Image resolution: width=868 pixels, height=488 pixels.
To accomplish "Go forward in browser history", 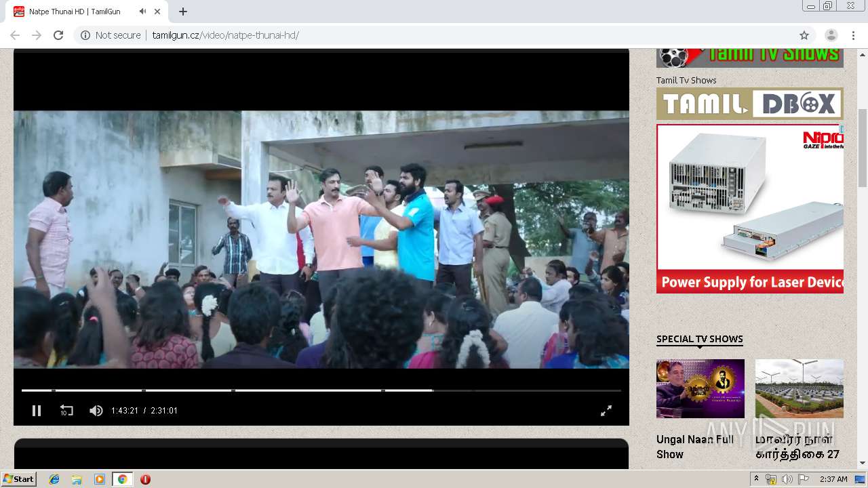I will (x=37, y=35).
